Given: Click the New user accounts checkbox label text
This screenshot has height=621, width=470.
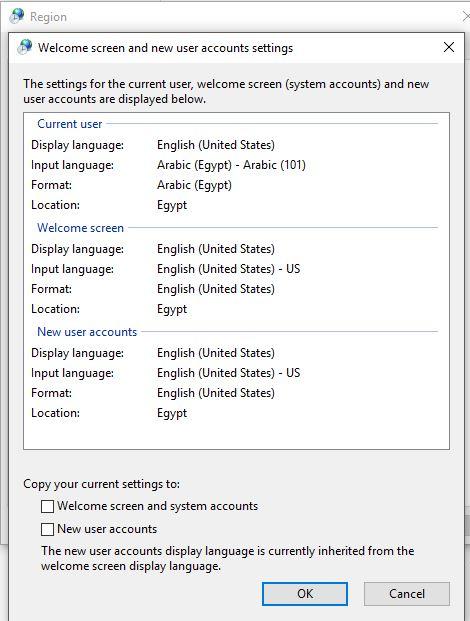Looking at the screenshot, I should click(x=107, y=529).
